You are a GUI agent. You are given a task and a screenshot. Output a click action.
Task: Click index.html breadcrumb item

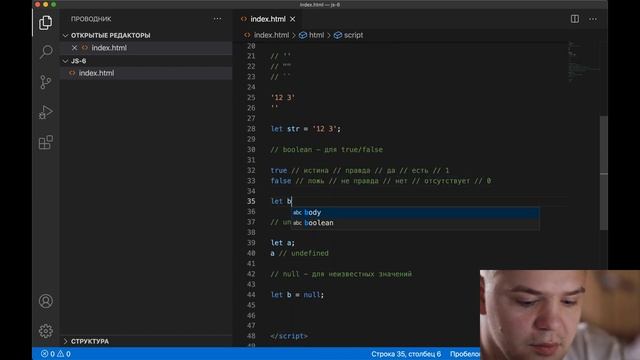pos(271,35)
